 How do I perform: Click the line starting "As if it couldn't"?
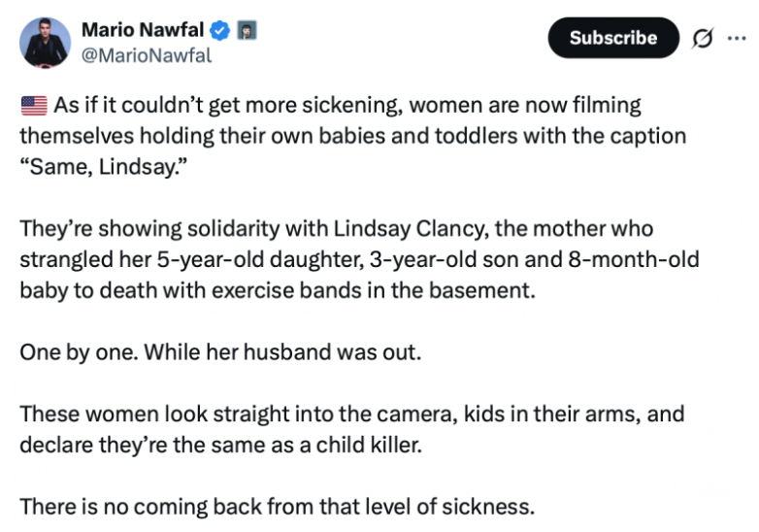[x=347, y=106]
